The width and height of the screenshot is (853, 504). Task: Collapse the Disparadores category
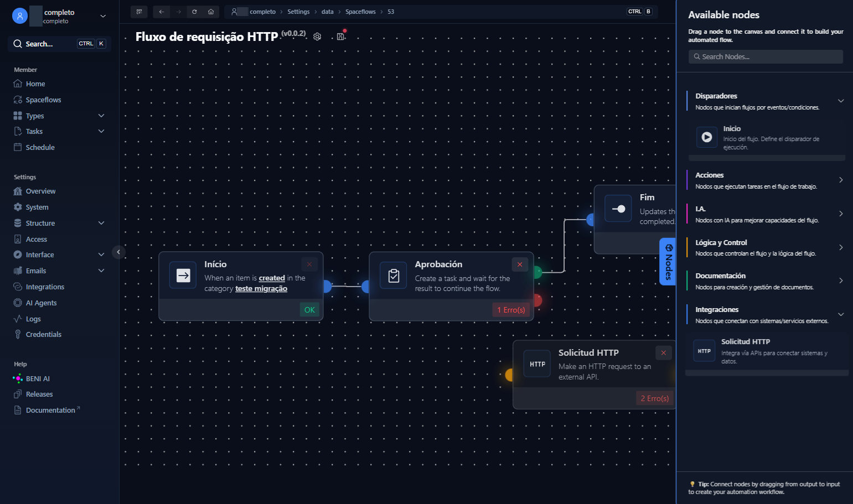841,101
